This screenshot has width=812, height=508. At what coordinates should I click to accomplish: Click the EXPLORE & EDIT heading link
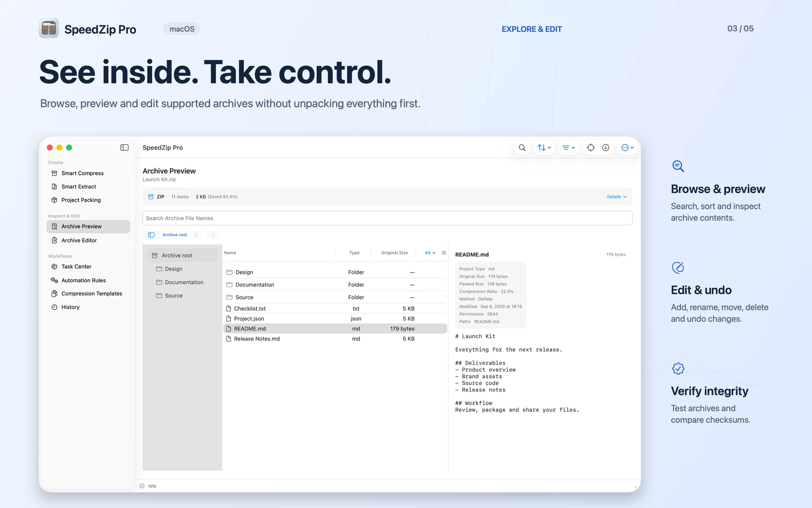[532, 29]
